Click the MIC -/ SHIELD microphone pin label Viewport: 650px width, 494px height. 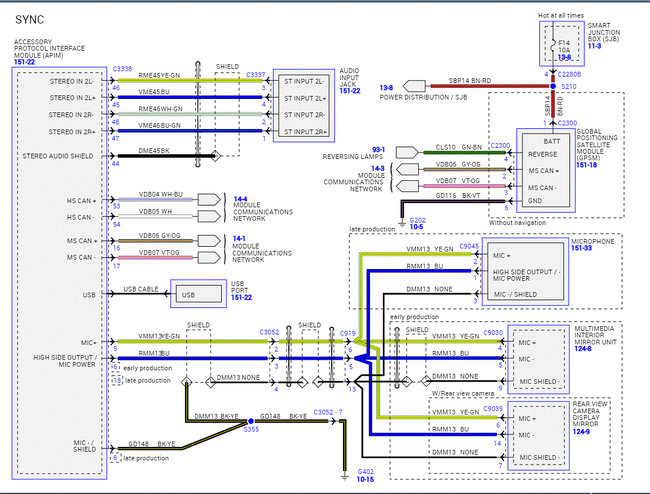(515, 294)
